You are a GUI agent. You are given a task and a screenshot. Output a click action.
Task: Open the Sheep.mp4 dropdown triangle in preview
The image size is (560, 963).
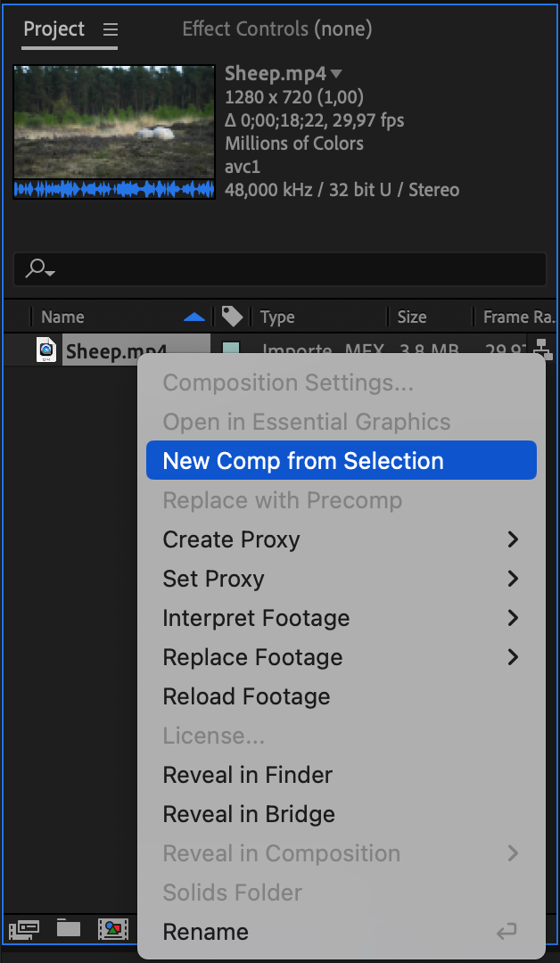point(336,73)
